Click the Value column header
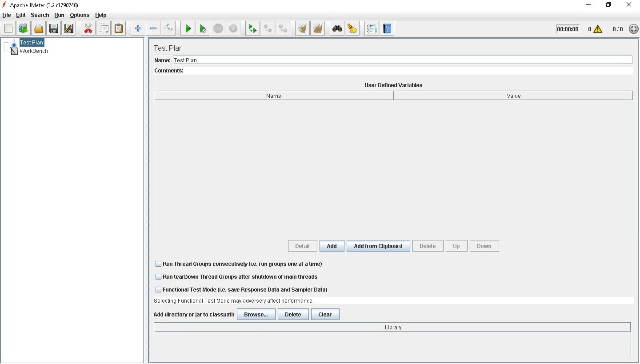This screenshot has width=640, height=364. pos(513,96)
